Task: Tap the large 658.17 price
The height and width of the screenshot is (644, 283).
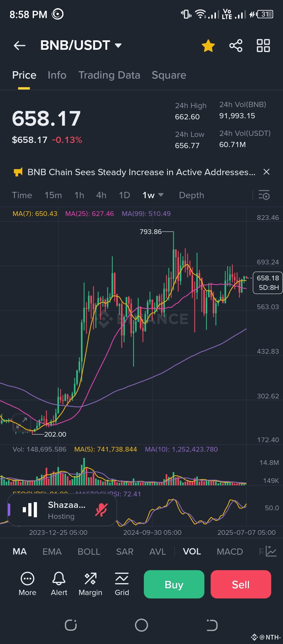Action: (x=46, y=119)
